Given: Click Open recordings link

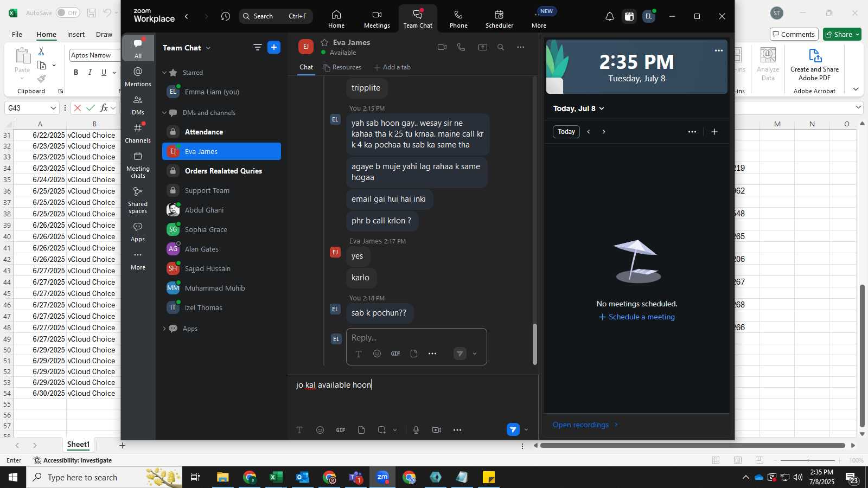Looking at the screenshot, I should point(585,425).
